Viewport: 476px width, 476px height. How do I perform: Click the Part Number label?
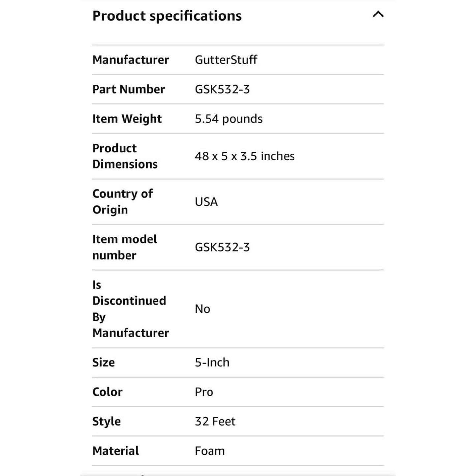[x=128, y=89]
